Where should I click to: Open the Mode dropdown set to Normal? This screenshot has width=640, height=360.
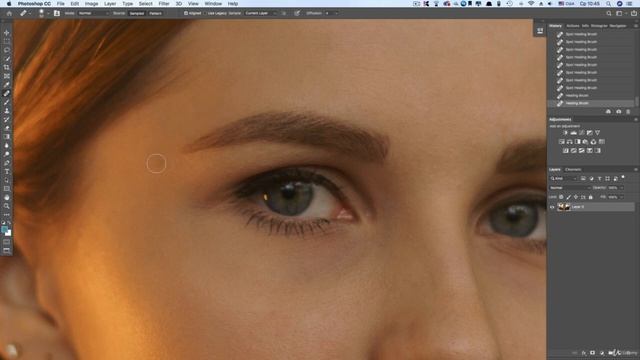click(93, 13)
